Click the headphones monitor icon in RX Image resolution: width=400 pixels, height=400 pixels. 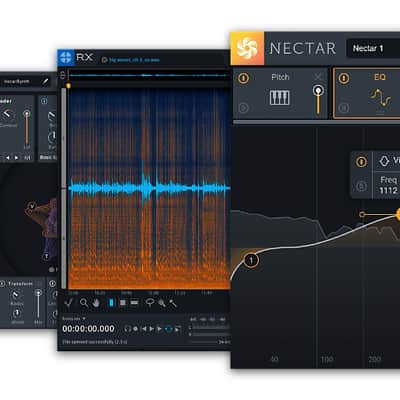pyautogui.click(x=127, y=329)
